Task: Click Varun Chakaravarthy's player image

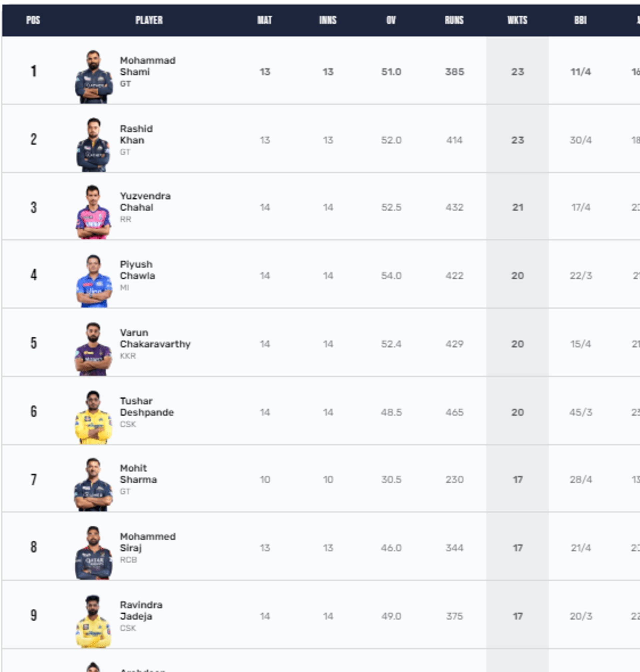Action: pos(93,349)
